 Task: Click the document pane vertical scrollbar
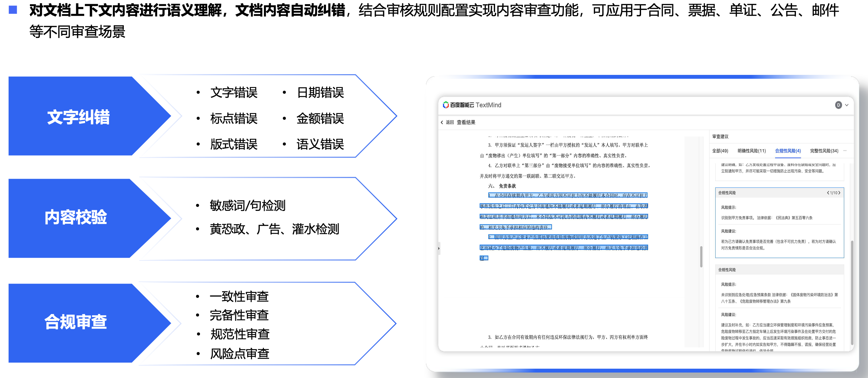[x=701, y=256]
